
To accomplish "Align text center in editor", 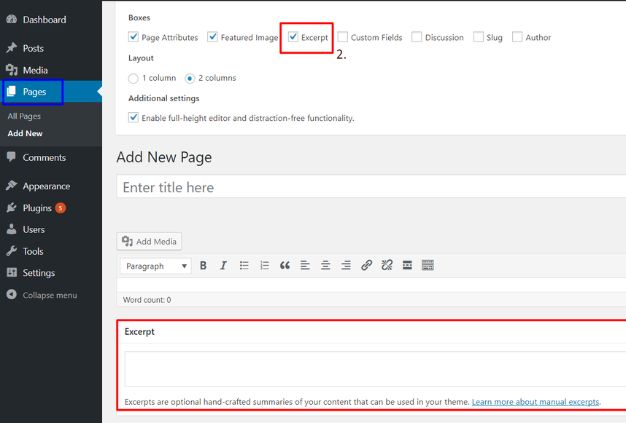I will click(x=325, y=265).
